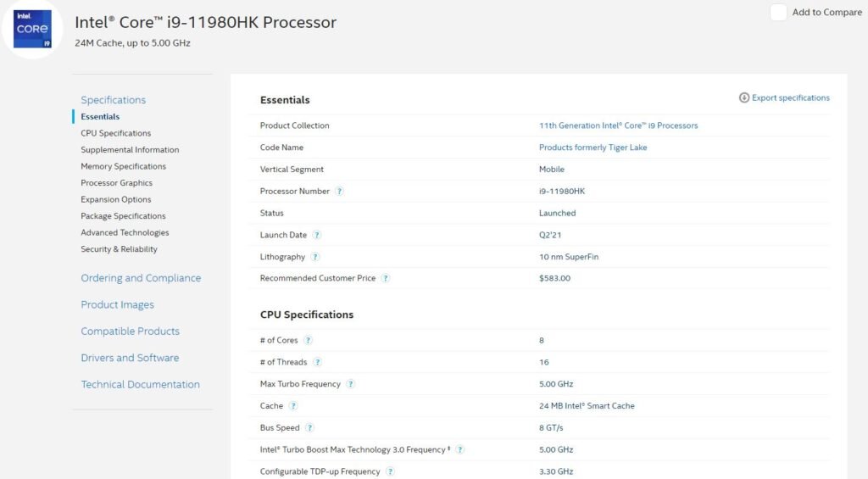Show help for Turbo Boost Max 3.0 Frequency
Image resolution: width=868 pixels, height=479 pixels.
[x=460, y=449]
